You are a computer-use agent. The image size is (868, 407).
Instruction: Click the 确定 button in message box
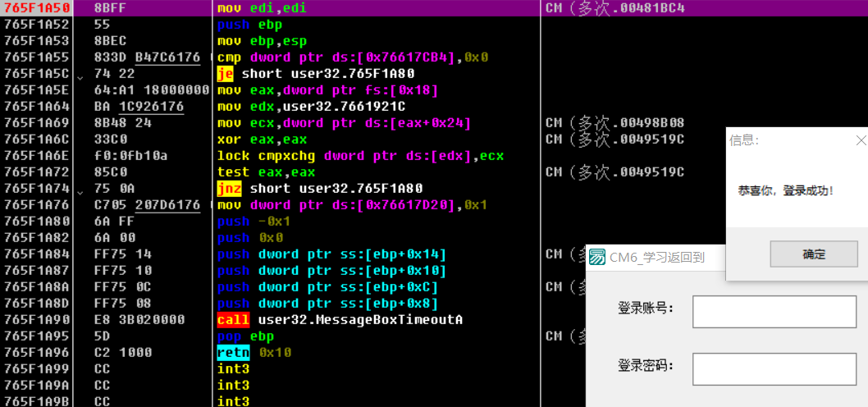pyautogui.click(x=813, y=254)
